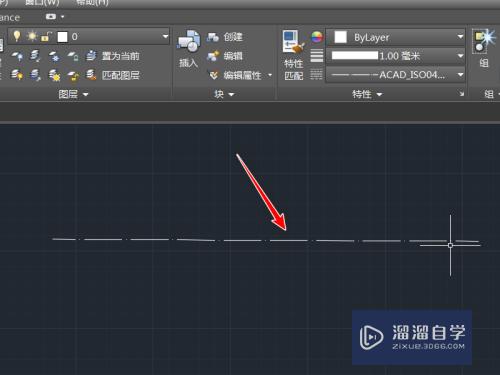This screenshot has width=500, height=375.
Task: Click the 创建 text label
Action: (233, 37)
